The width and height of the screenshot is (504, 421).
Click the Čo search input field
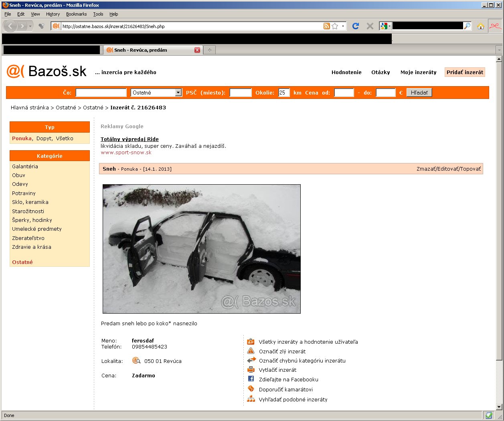[x=101, y=93]
